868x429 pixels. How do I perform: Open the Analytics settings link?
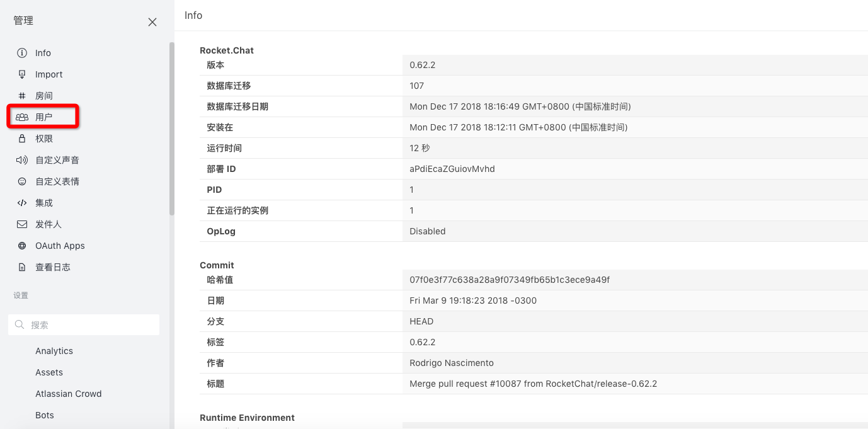point(54,351)
